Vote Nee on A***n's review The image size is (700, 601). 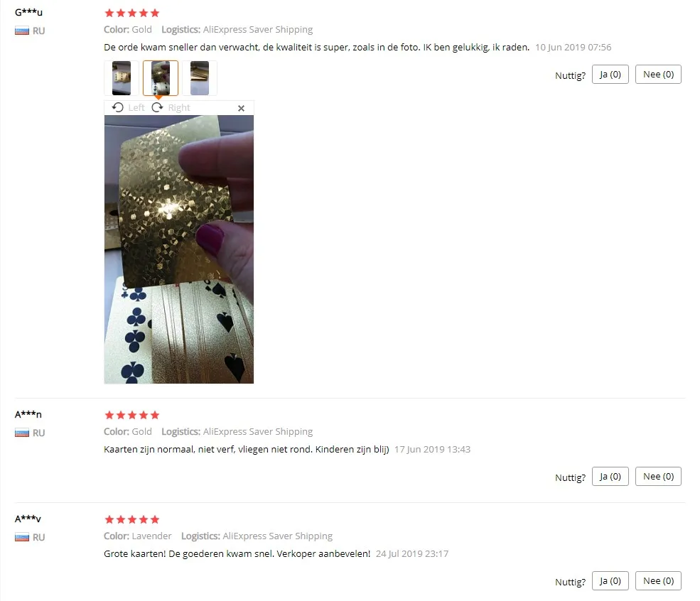pyautogui.click(x=658, y=477)
